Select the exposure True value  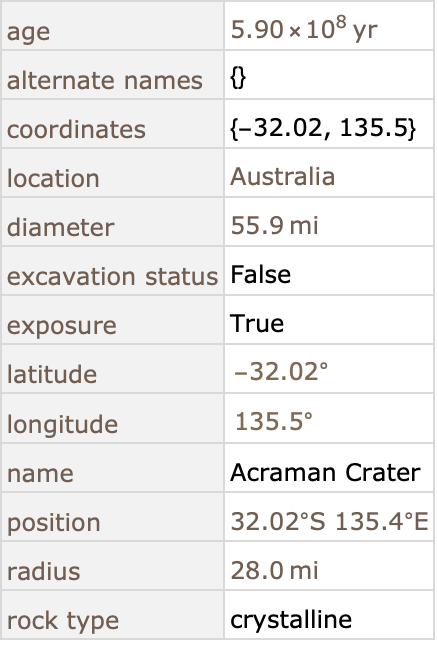pyautogui.click(x=257, y=324)
